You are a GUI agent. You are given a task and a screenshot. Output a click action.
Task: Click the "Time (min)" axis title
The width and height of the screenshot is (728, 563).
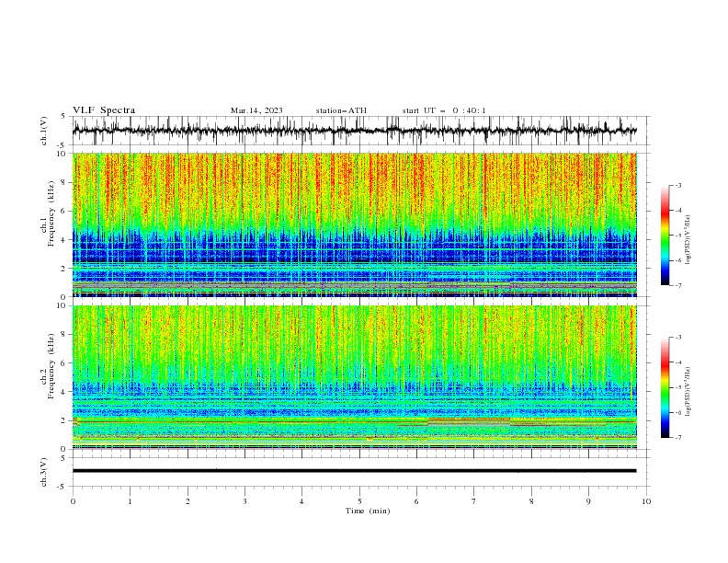tap(368, 511)
